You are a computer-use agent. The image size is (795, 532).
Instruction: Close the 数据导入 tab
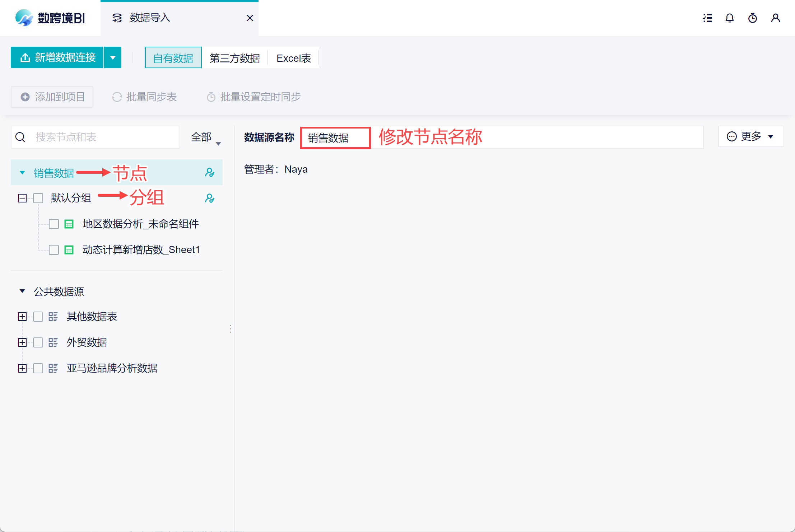tap(250, 18)
